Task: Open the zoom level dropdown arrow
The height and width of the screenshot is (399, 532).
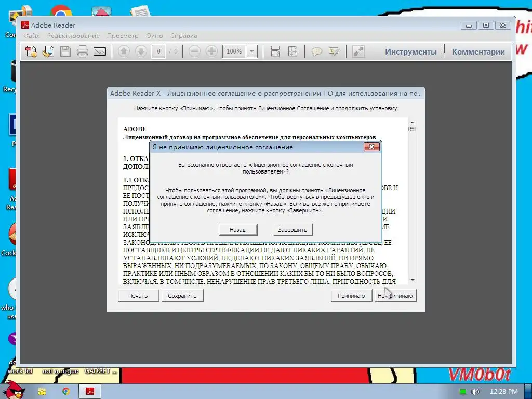Action: point(252,51)
